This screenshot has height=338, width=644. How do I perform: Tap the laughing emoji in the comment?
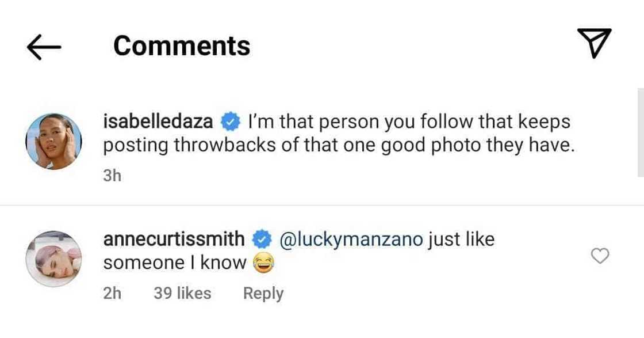261,264
